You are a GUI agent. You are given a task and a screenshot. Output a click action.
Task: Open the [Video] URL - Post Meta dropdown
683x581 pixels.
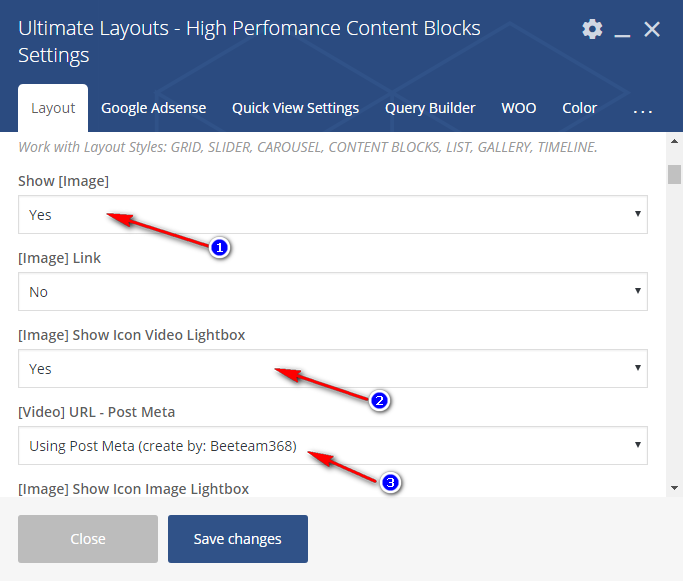[x=332, y=446]
